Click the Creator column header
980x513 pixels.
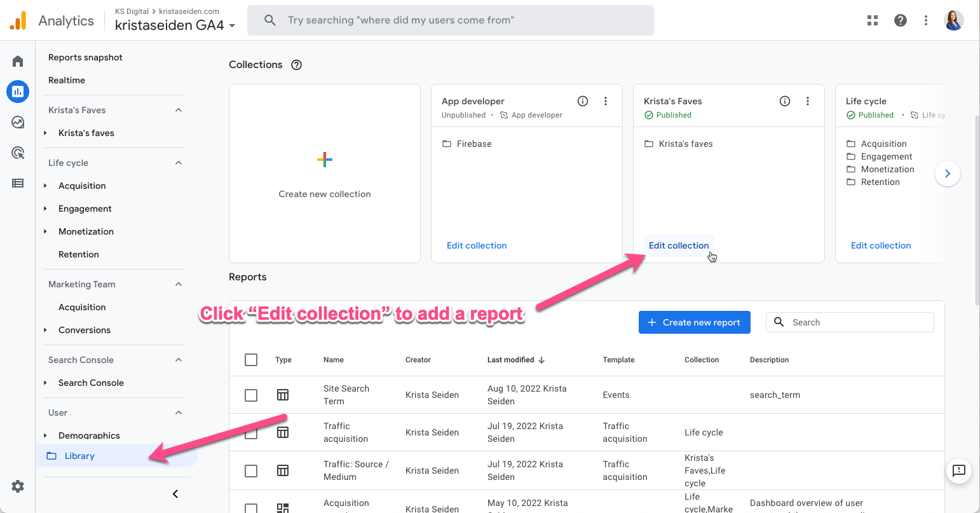click(418, 360)
